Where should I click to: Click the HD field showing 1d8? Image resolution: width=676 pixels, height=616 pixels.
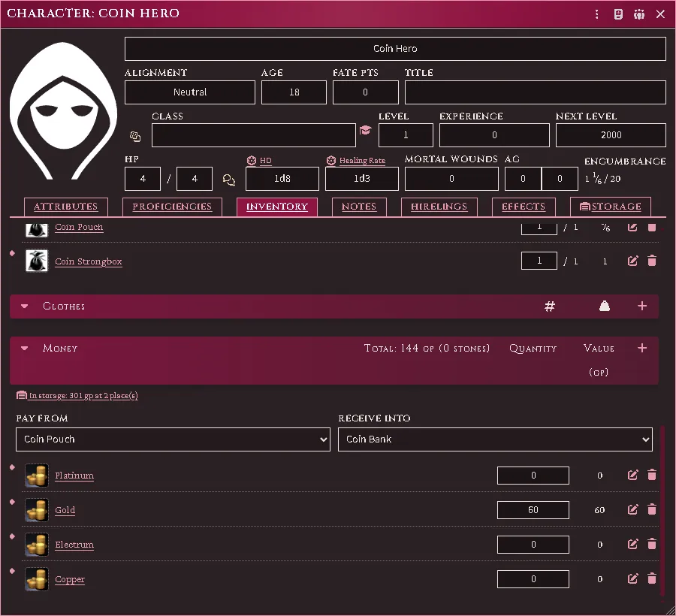282,179
